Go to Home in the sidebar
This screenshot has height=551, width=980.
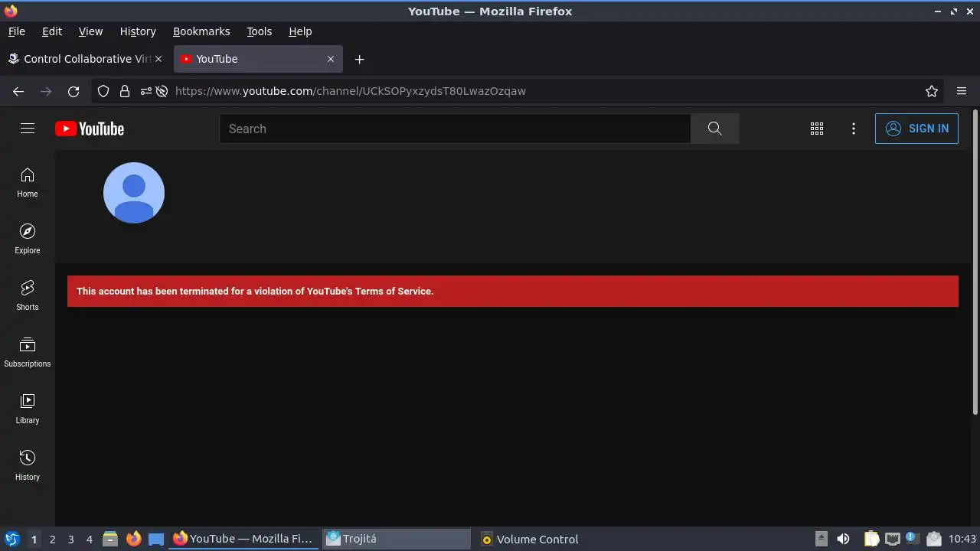pyautogui.click(x=28, y=183)
